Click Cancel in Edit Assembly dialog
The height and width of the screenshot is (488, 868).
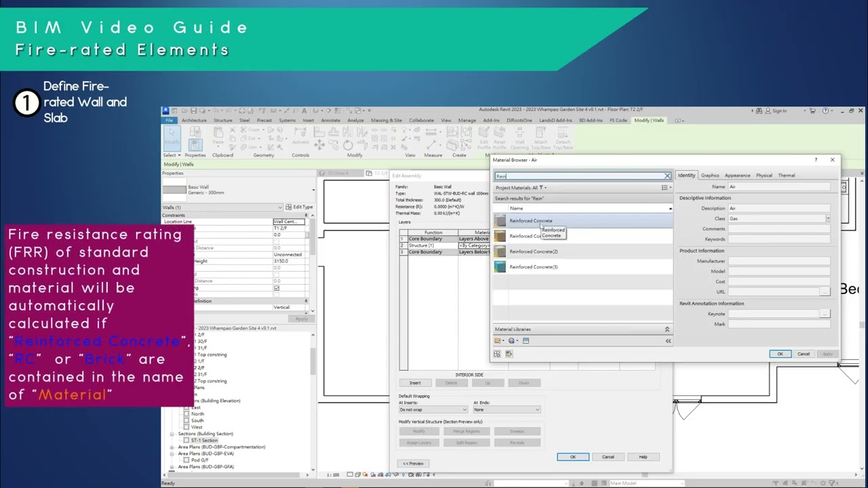(608, 457)
